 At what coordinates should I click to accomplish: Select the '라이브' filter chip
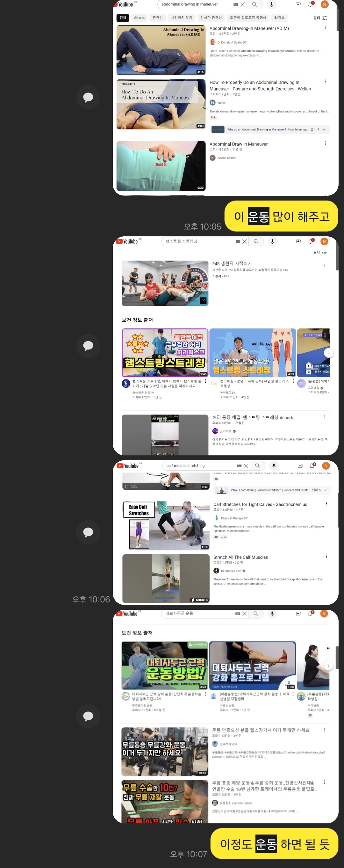coord(279,18)
